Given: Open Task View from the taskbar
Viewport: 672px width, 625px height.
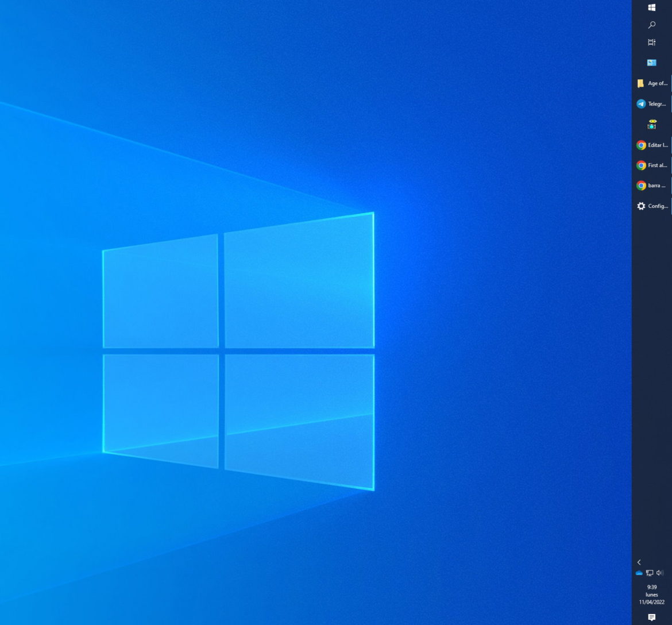Looking at the screenshot, I should (651, 43).
